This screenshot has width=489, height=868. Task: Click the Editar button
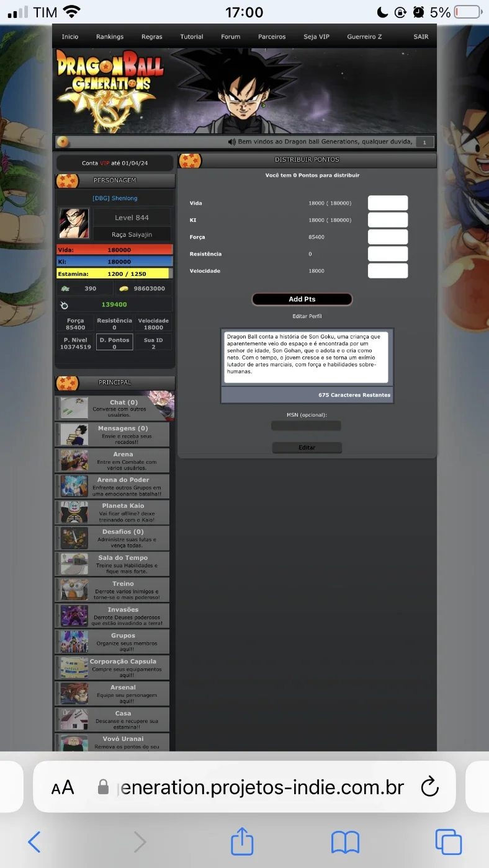307,448
